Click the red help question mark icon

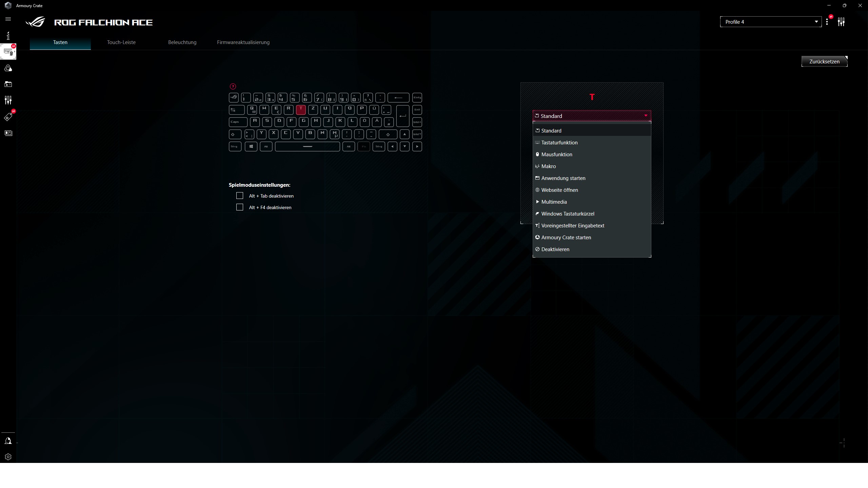(233, 86)
